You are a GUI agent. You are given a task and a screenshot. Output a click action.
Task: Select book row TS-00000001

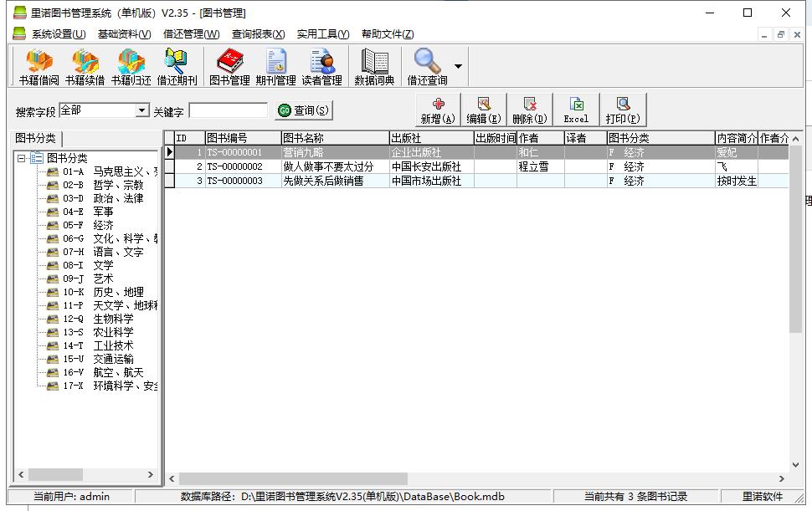click(x=476, y=152)
